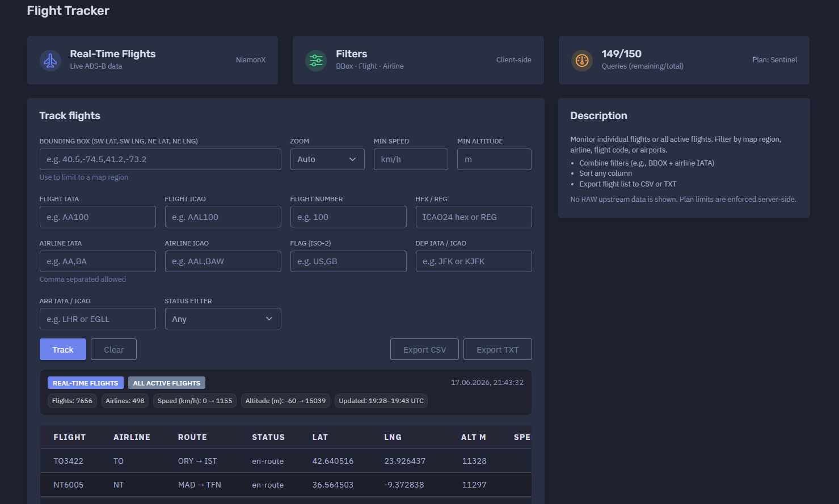Click the Altitude (m) range chip
The image size is (839, 504).
(x=285, y=401)
